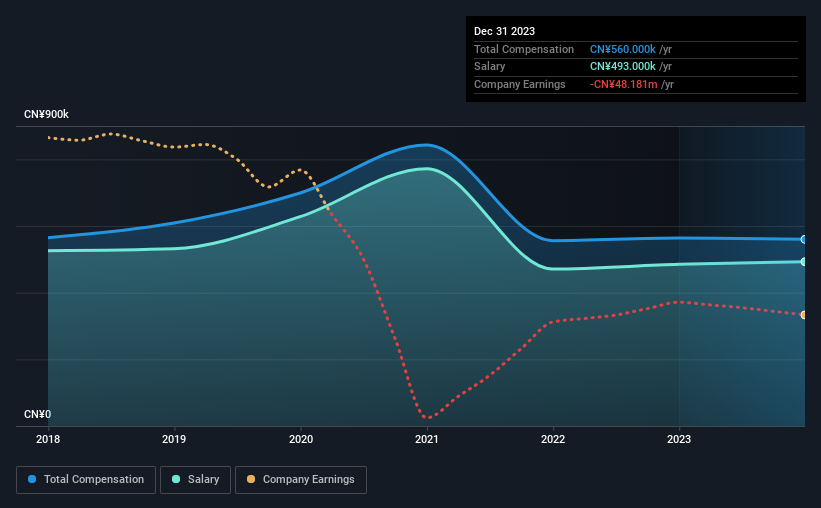This screenshot has width=821, height=508.
Task: Click the -CN¥48.181m company earnings value
Action: (x=623, y=84)
